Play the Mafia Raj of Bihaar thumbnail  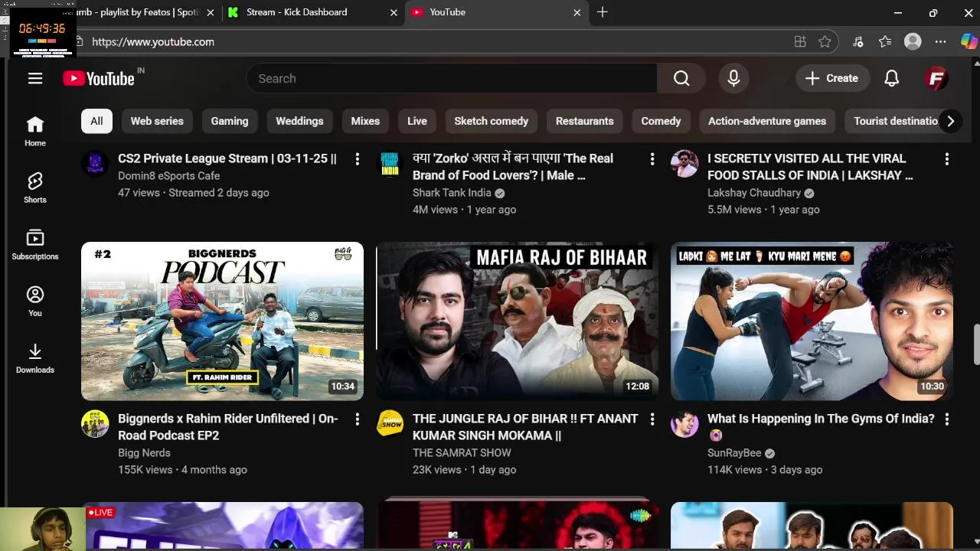[x=517, y=321]
